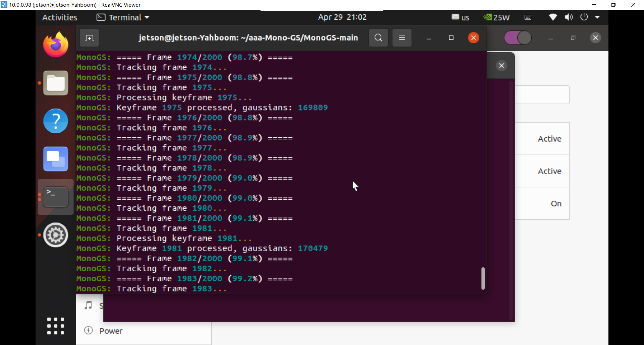Restore the RealVNC Viewer window
The height and width of the screenshot is (345, 644).
613,5
